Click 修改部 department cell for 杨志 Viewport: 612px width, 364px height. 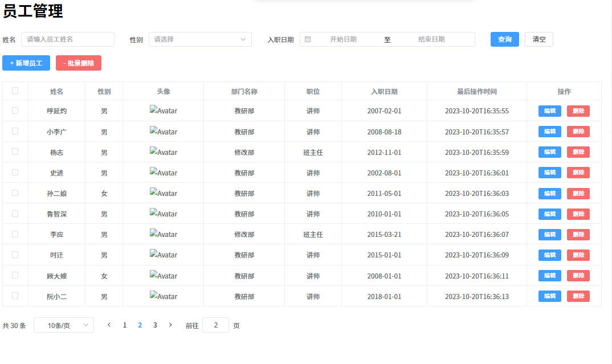coord(244,152)
